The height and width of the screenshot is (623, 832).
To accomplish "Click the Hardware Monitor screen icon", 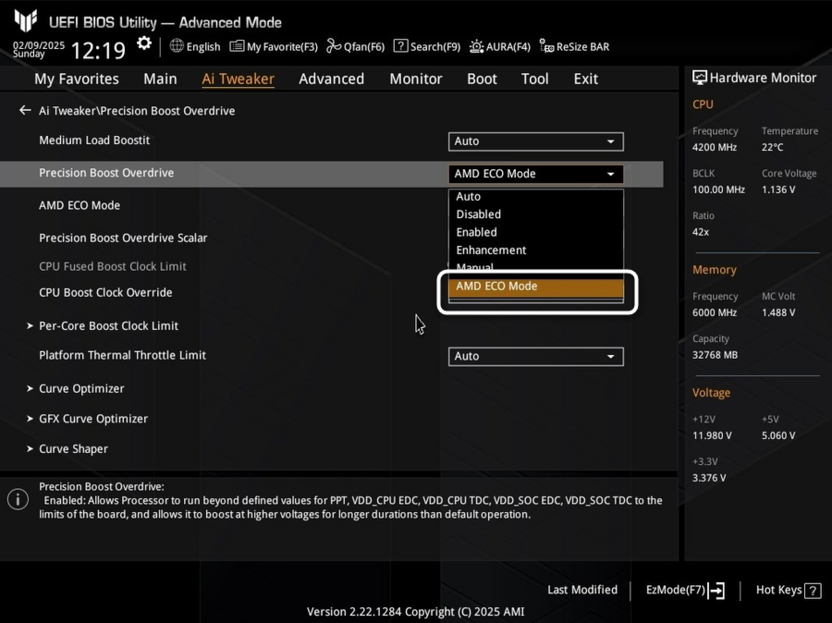I will coord(699,78).
